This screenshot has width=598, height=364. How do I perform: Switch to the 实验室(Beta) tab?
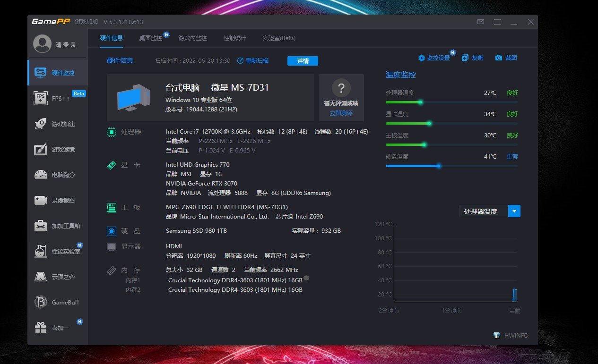[279, 38]
